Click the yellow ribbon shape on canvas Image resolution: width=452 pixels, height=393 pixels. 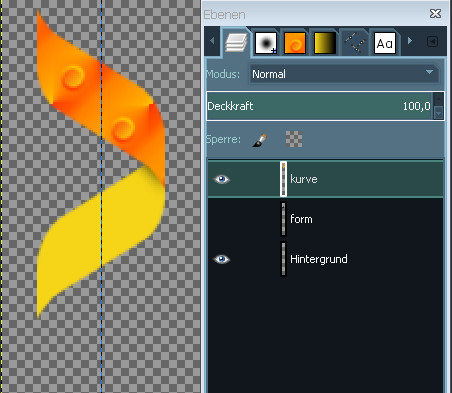tap(101, 242)
